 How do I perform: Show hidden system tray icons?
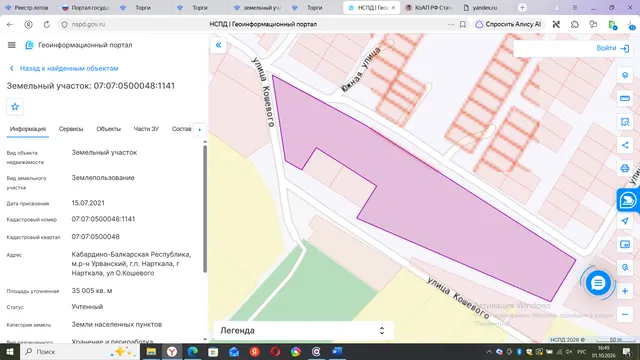[489, 351]
